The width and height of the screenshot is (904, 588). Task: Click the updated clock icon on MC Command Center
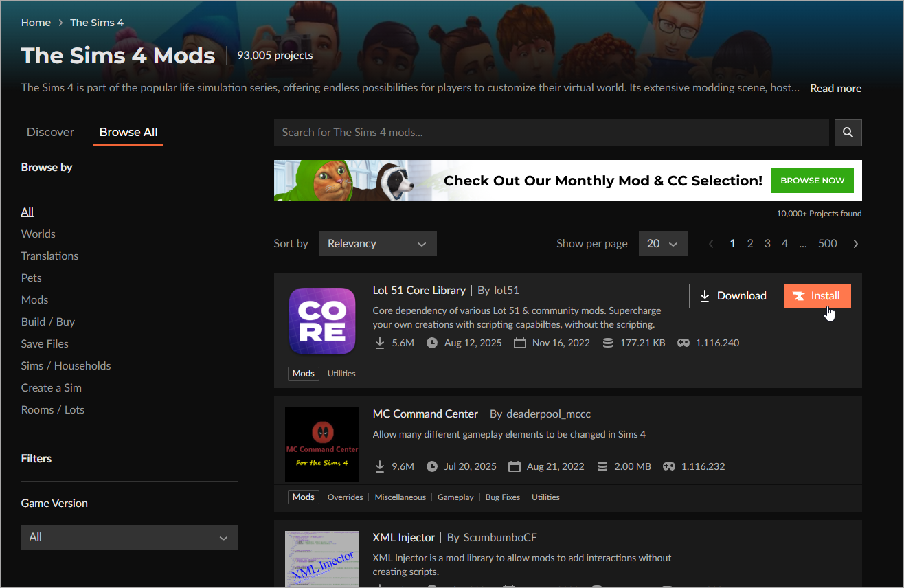(432, 466)
